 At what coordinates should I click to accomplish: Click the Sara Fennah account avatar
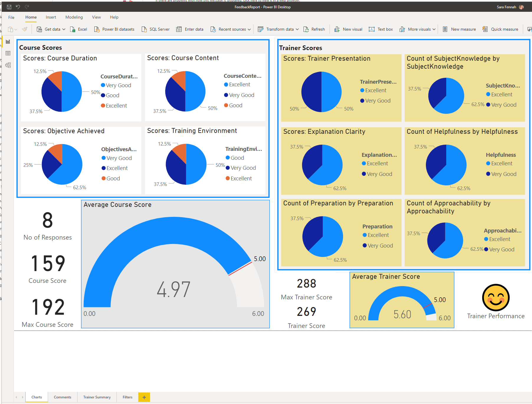coord(521,7)
